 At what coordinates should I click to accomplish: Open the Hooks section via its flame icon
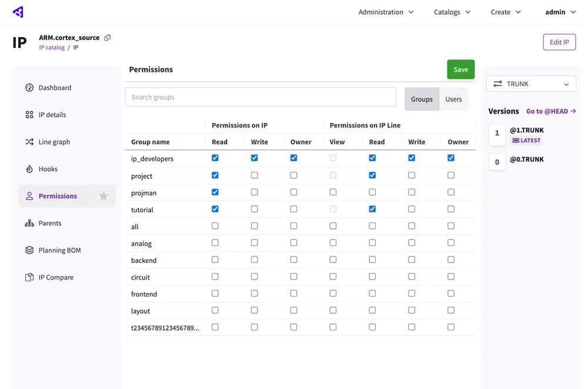[29, 168]
